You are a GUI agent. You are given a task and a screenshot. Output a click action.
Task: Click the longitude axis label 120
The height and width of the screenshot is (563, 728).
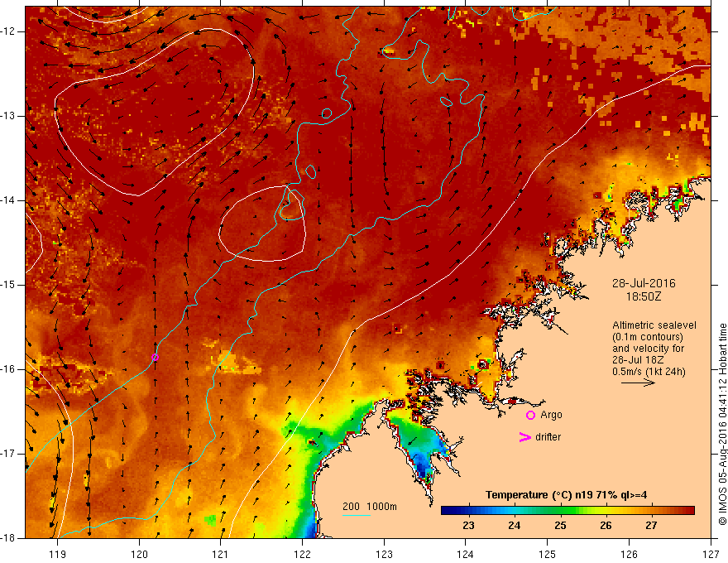(139, 554)
